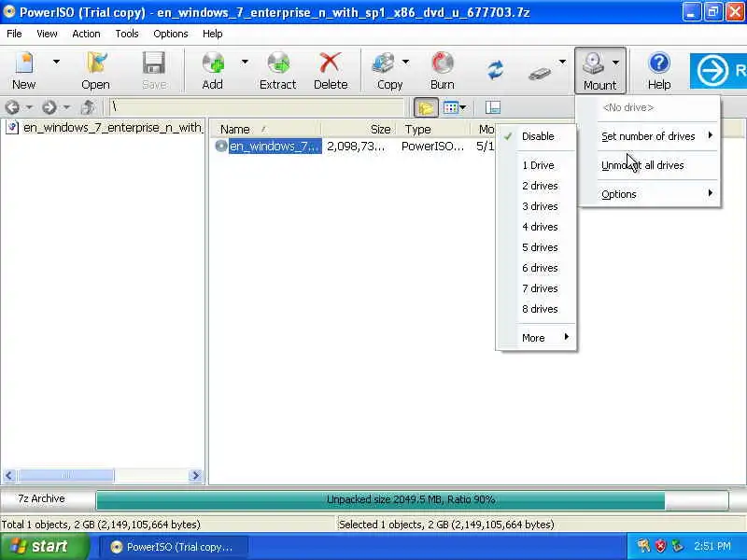Open the Options menu in menu bar

pos(171,34)
